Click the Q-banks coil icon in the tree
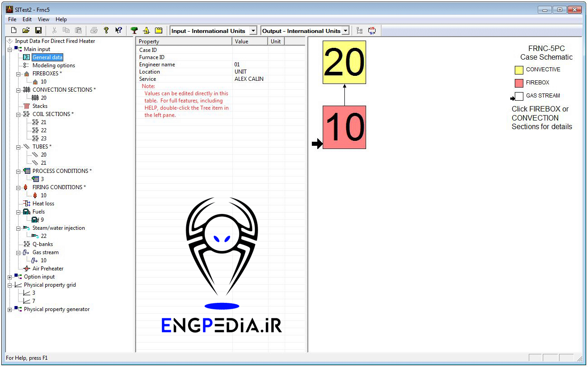This screenshot has height=367, width=588. coord(27,244)
